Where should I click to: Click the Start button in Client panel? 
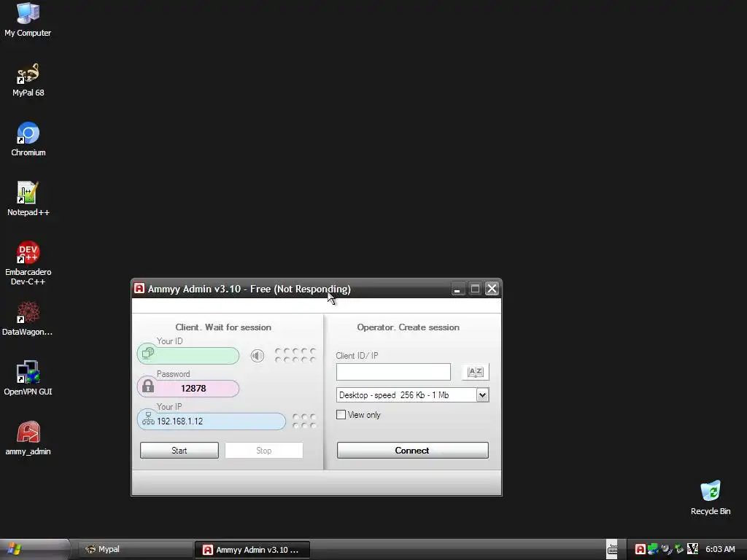click(179, 451)
